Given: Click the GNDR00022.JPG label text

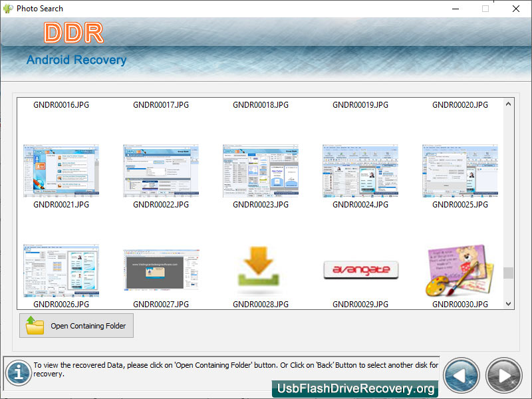Looking at the screenshot, I should pyautogui.click(x=161, y=205).
